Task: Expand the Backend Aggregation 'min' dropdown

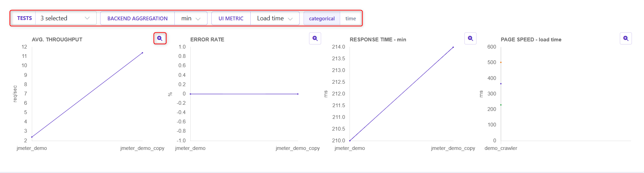Action: (191, 18)
